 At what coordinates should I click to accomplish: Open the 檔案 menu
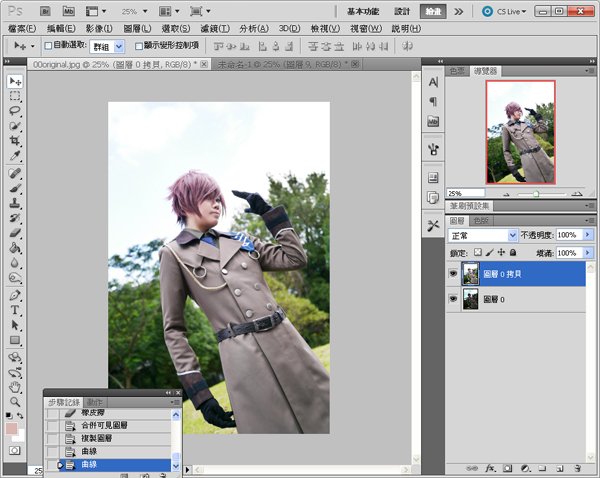point(22,28)
